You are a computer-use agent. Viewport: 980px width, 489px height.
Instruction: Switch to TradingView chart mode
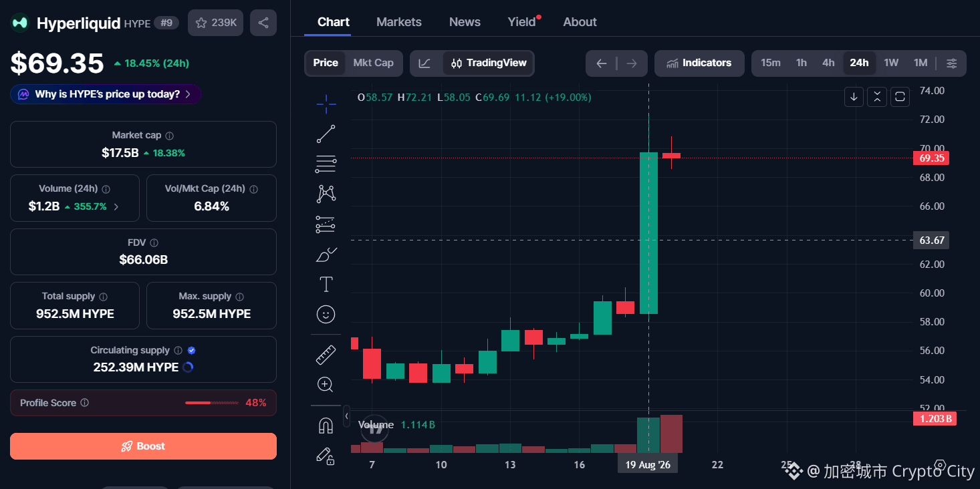[x=489, y=63]
